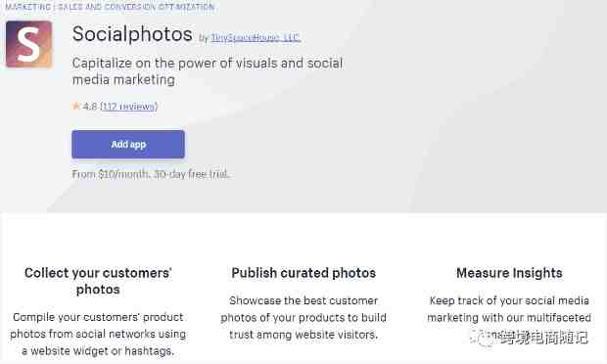607x364 pixels.
Task: Open the MARKETING breadcrumb category
Action: click(27, 7)
